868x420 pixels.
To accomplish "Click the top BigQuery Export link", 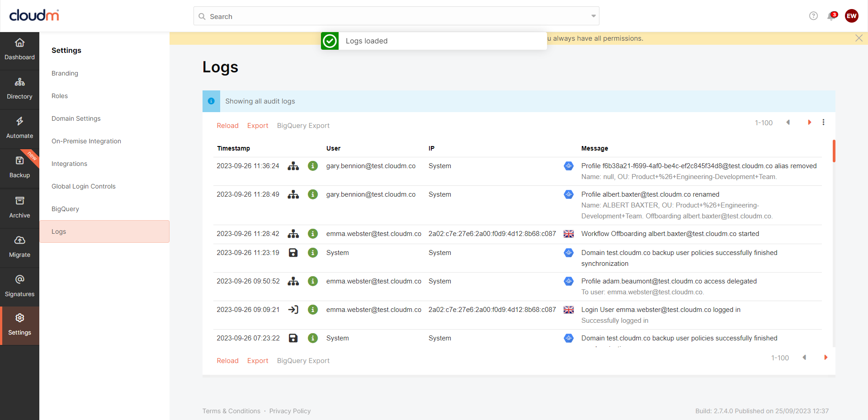I will [303, 126].
